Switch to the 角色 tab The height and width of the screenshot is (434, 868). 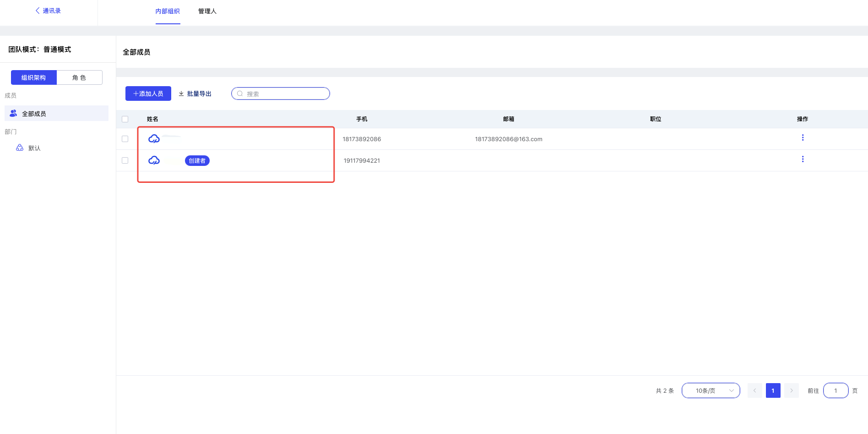click(79, 77)
